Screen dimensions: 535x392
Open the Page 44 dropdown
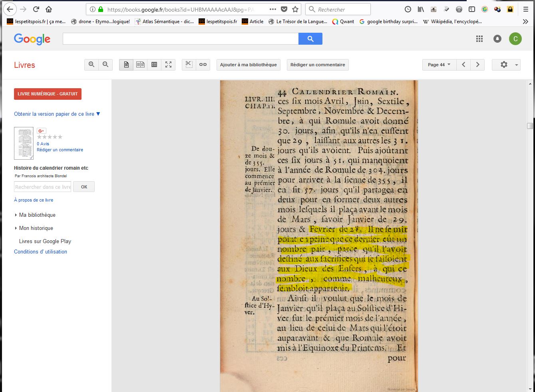(x=439, y=65)
